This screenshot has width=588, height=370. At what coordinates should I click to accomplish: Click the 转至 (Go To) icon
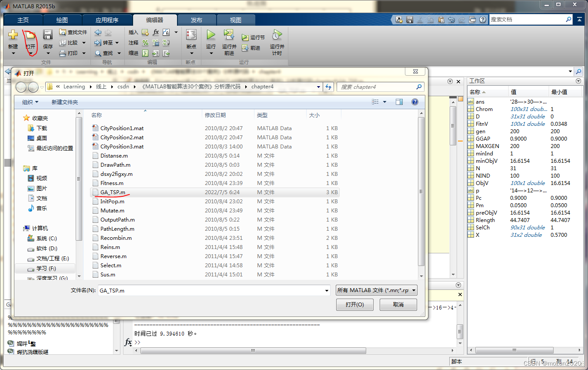[98, 43]
